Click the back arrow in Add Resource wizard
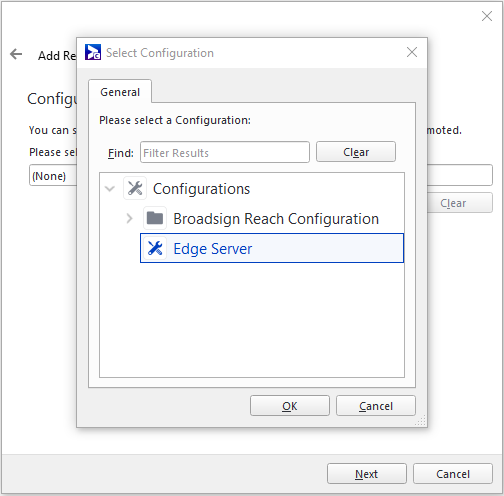 tap(16, 54)
